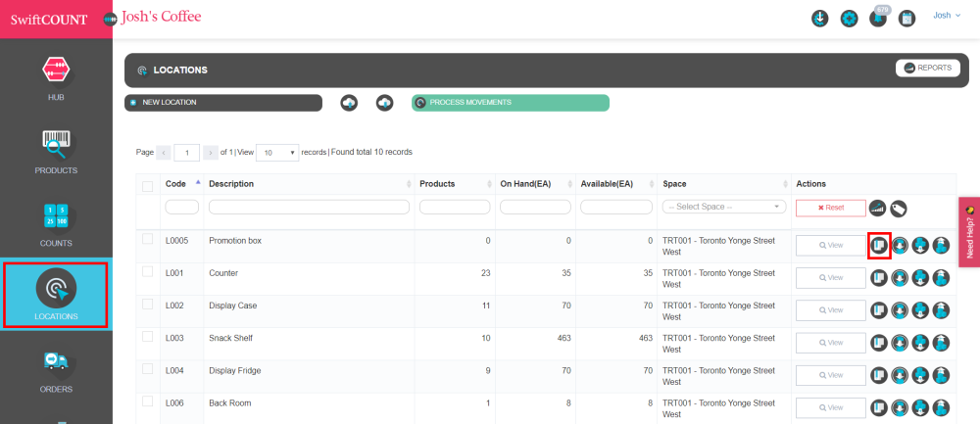Screen dimensions: 980x424
Task: Click circled down-arrow icon in Counter row
Action: coord(900,278)
